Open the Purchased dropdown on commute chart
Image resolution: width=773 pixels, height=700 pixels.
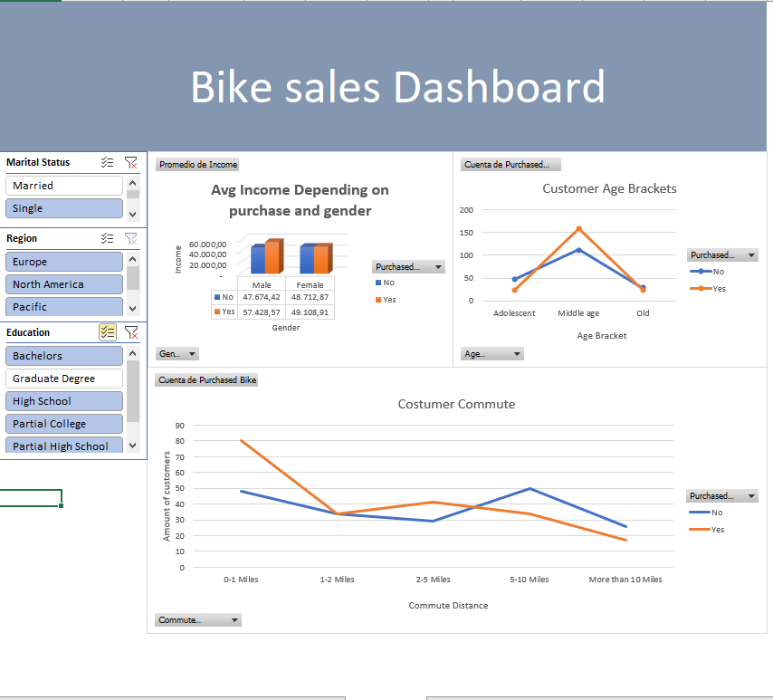coord(722,495)
